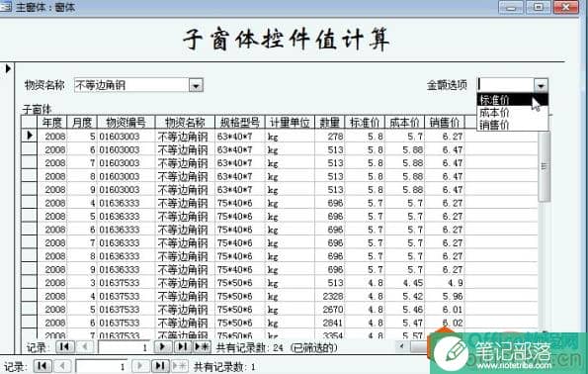Click the subform vertical scrollbar thumb

(x=545, y=166)
